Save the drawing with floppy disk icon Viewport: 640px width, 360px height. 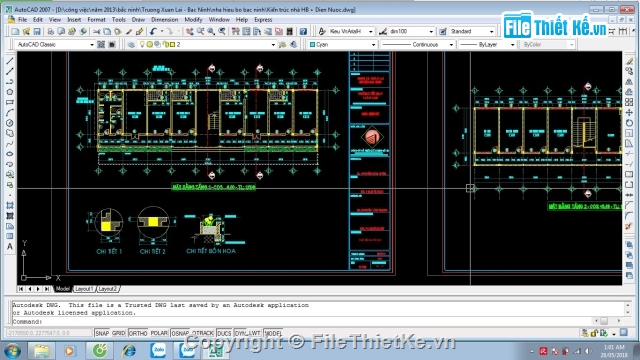pyautogui.click(x=37, y=31)
